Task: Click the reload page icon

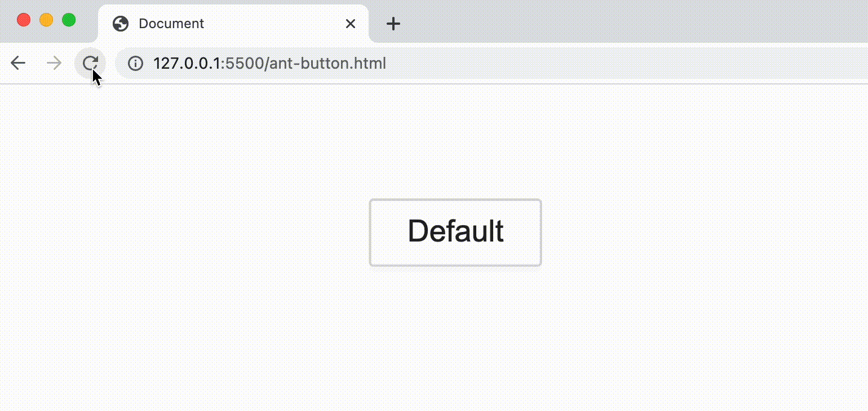Action: tap(90, 63)
